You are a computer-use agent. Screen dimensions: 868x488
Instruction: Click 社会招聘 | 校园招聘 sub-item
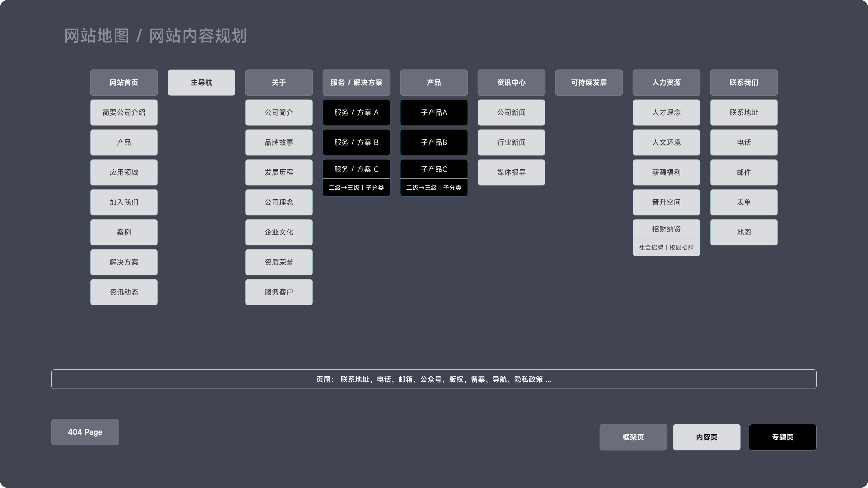tap(666, 247)
